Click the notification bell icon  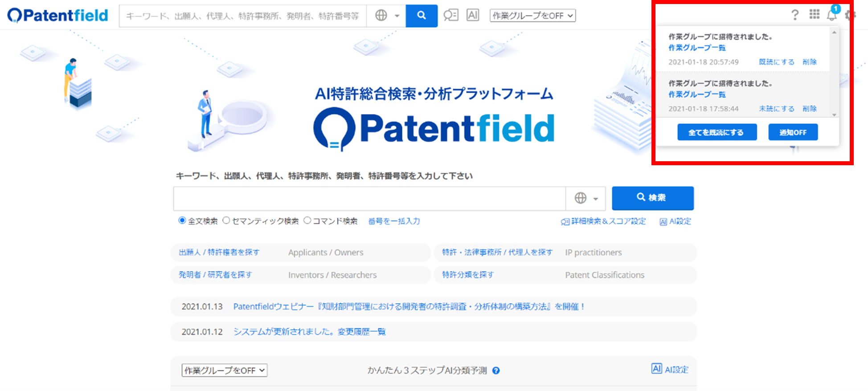click(832, 15)
